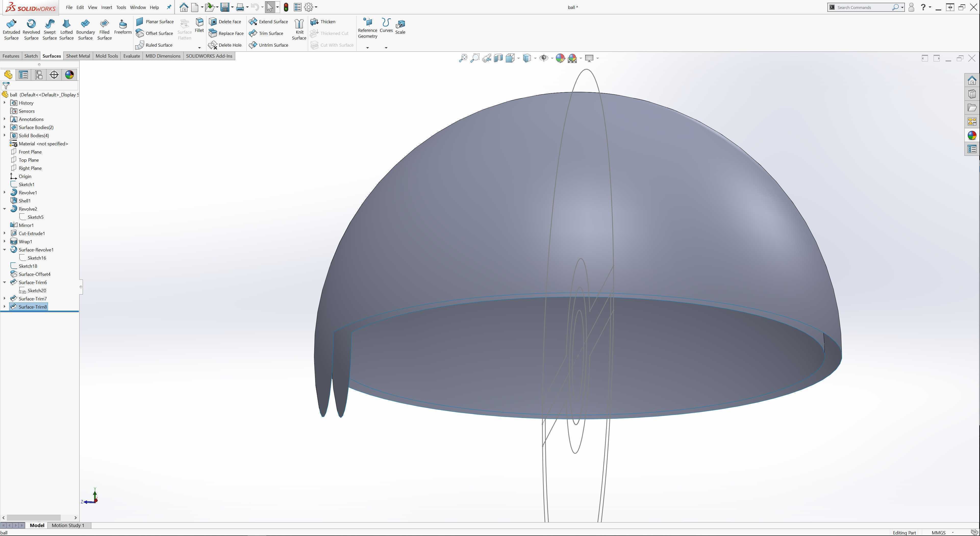Image resolution: width=980 pixels, height=536 pixels.
Task: Open the Tools menu
Action: 121,7
